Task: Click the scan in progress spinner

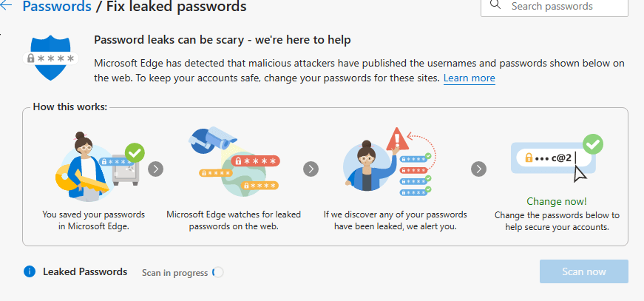Action: [218, 272]
